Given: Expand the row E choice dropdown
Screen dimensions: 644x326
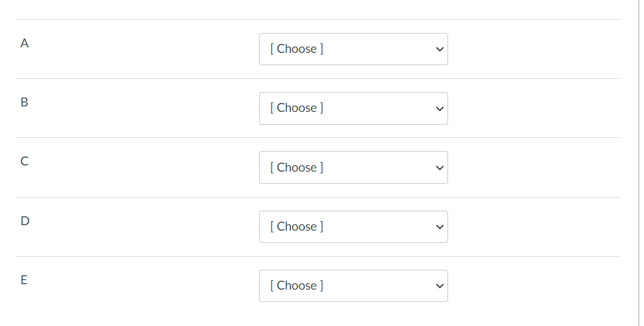Looking at the screenshot, I should (x=353, y=286).
